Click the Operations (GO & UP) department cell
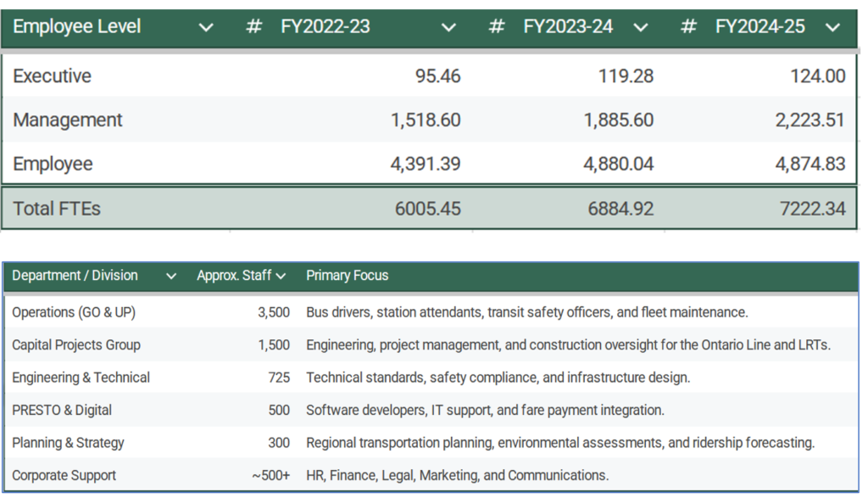The height and width of the screenshot is (498, 868). click(74, 312)
